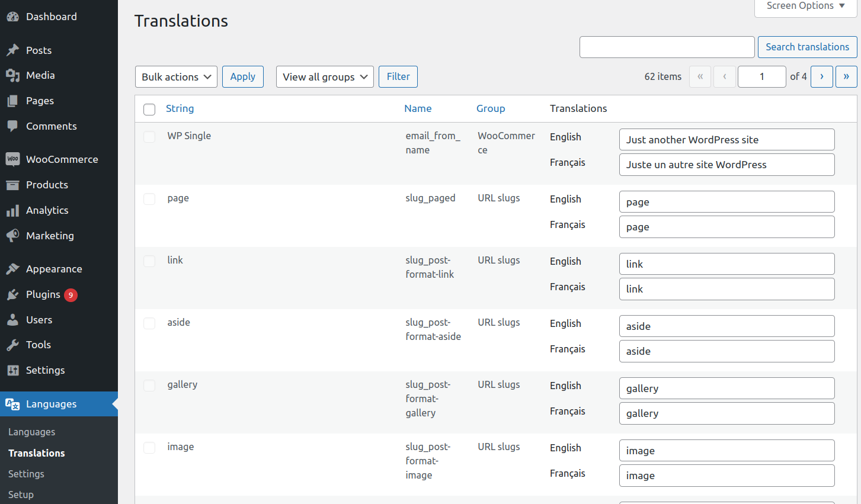The image size is (861, 504).
Task: Check the aside string row checkbox
Action: point(149,323)
